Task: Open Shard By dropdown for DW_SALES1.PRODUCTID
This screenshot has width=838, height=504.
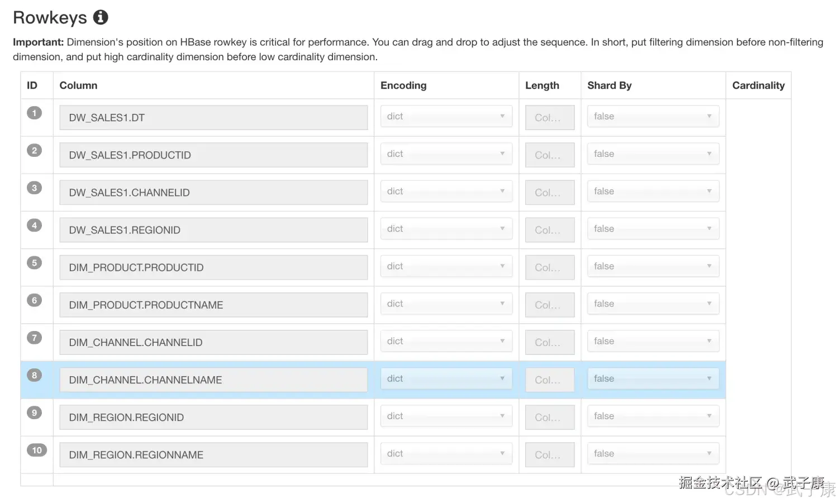Action: 653,153
